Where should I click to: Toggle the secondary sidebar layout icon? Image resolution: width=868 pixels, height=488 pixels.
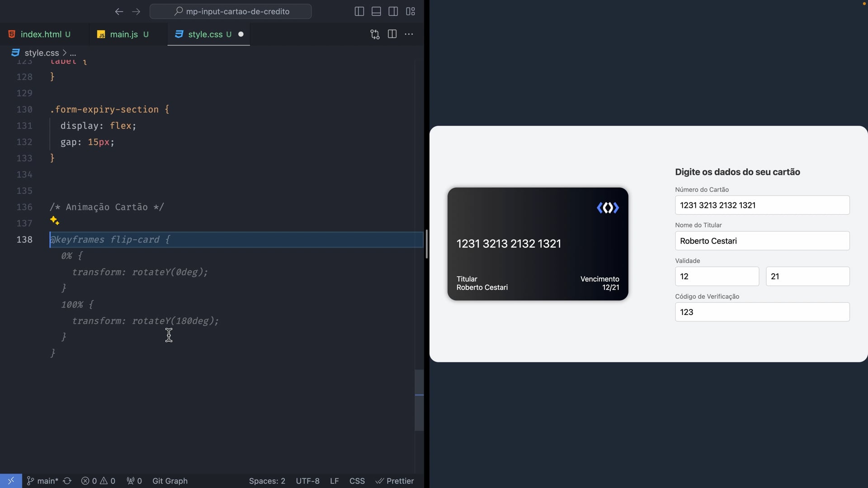point(393,12)
